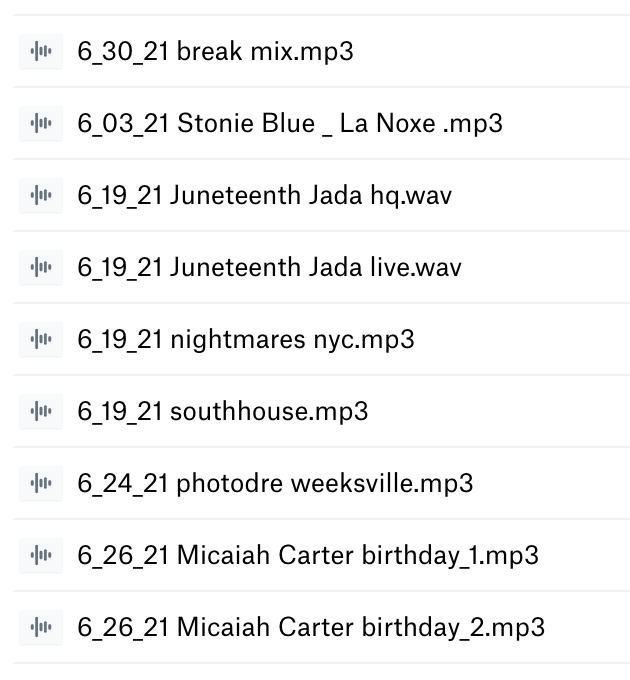Select 6_26_21 Micaiah Carter birthday_2.mp3 file name
Viewport: 630px width, 680px height.
click(311, 628)
